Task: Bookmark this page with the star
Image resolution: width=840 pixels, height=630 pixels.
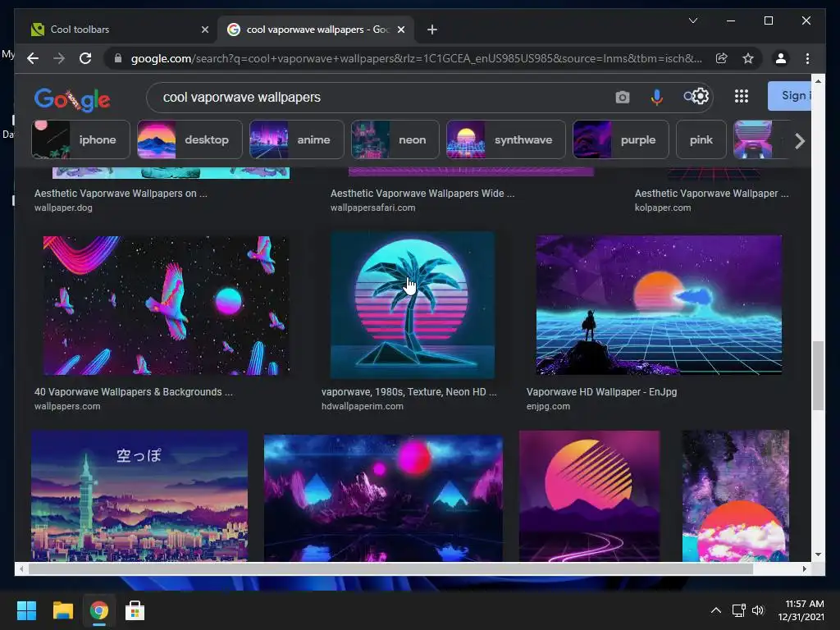Action: [x=748, y=58]
